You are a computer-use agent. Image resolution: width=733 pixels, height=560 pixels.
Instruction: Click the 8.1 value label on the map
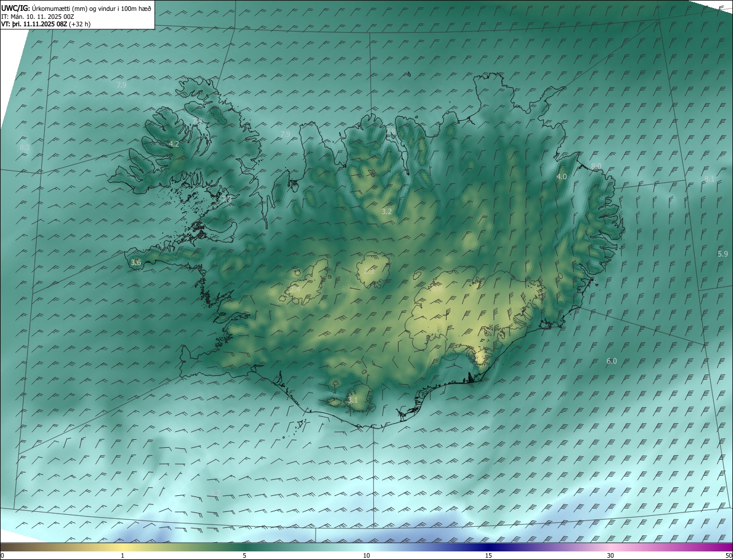(710, 179)
